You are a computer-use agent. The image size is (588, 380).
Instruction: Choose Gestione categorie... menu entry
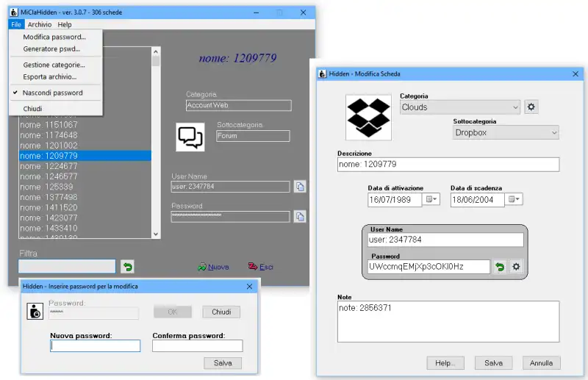(x=54, y=65)
